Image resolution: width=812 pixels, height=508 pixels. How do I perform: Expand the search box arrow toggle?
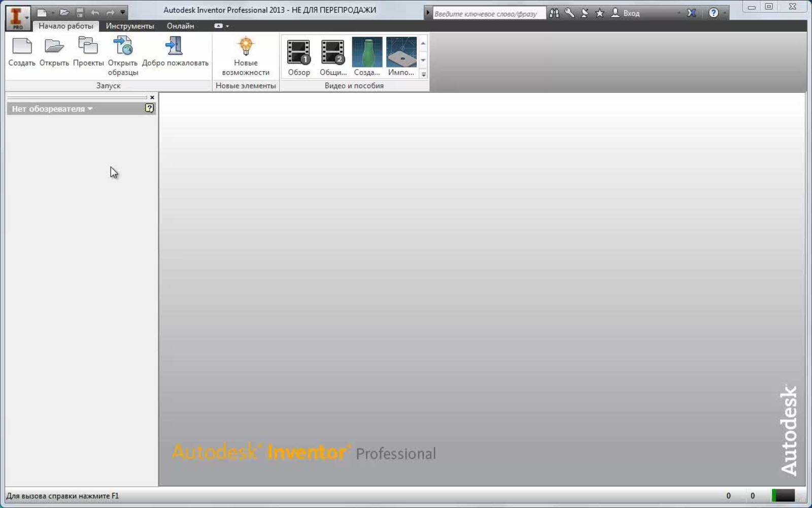point(428,13)
